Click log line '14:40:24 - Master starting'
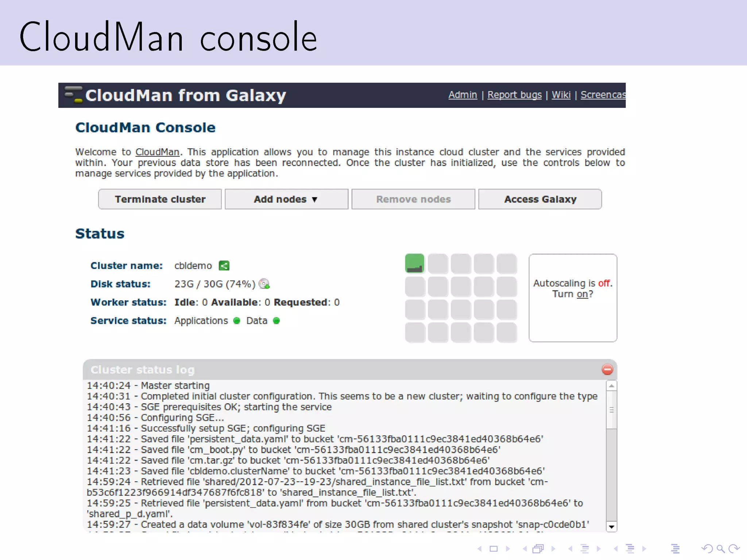 [x=148, y=385]
